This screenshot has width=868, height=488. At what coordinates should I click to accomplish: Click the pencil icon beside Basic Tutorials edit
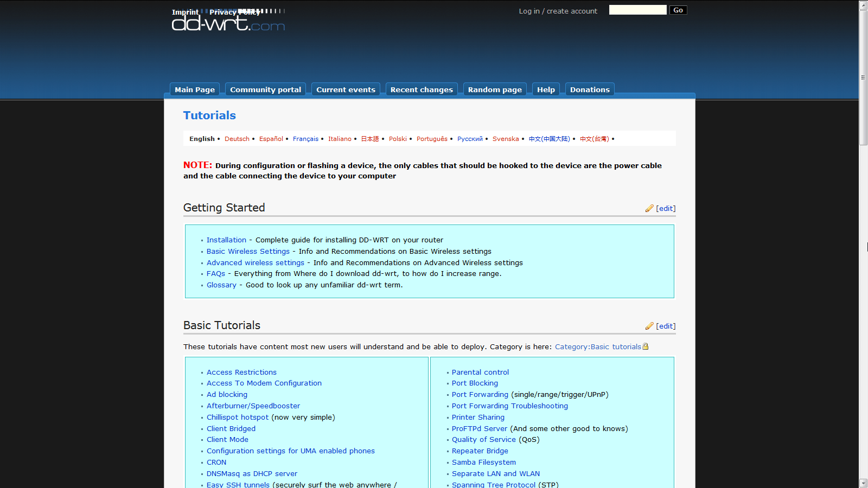click(649, 326)
